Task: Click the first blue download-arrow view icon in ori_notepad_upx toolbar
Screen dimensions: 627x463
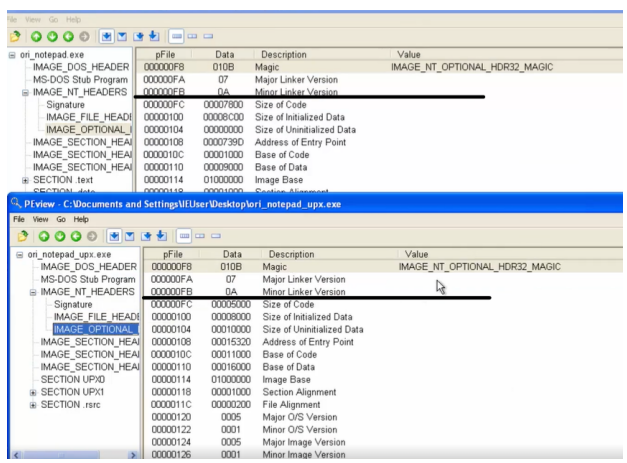Action: point(114,236)
